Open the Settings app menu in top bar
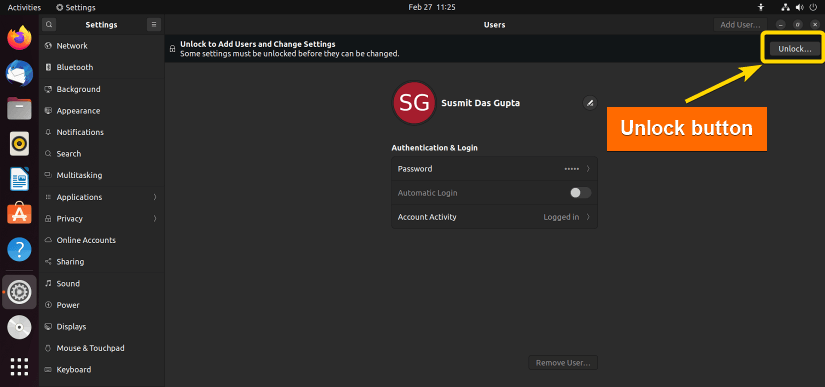825x387 pixels. tap(76, 7)
